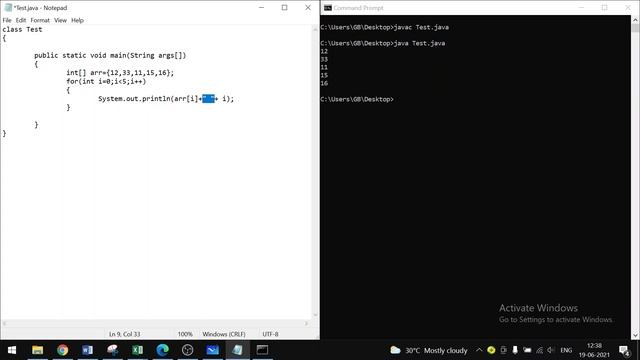Show hidden system tray icons
The image size is (640, 360).
479,350
